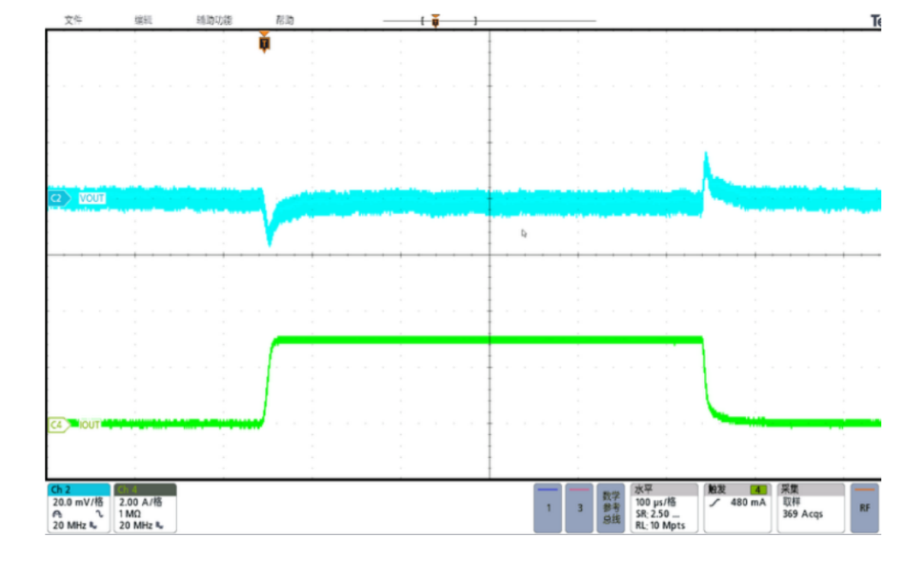The height and width of the screenshot is (577, 924).
Task: Select the IOUT waveform label
Action: 89,424
